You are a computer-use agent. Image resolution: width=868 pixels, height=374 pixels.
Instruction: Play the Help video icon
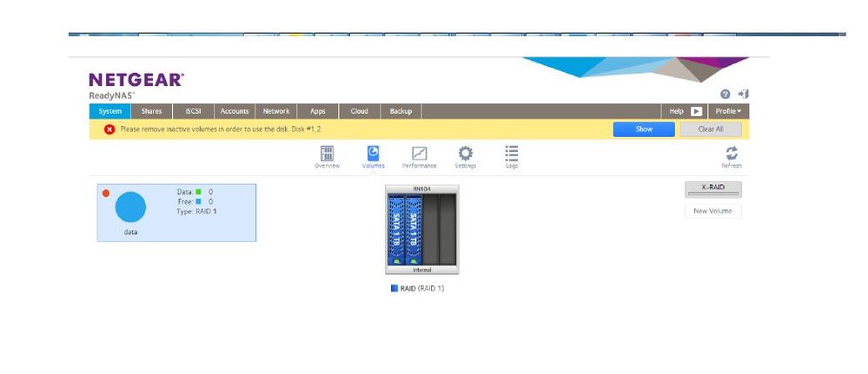[x=696, y=111]
